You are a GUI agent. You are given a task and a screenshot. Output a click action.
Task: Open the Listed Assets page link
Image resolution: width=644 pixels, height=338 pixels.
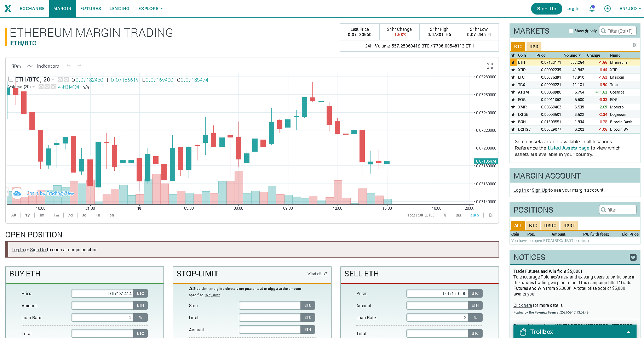pyautogui.click(x=569, y=148)
